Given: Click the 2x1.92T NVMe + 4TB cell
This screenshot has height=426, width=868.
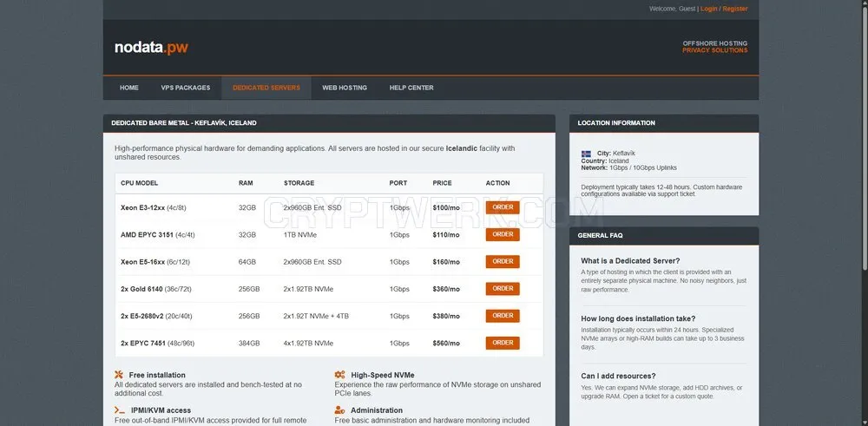Looking at the screenshot, I should (x=316, y=317).
